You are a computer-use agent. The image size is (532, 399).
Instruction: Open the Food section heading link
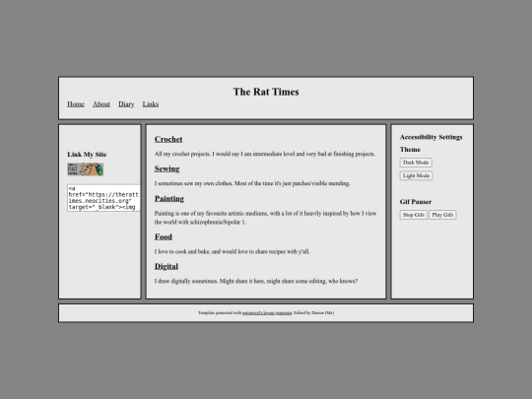click(x=164, y=236)
